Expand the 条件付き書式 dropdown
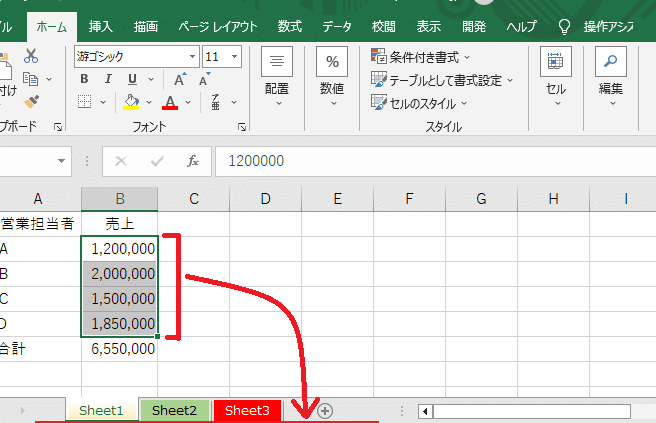Viewport: 656px width, 423px height. [x=420, y=56]
